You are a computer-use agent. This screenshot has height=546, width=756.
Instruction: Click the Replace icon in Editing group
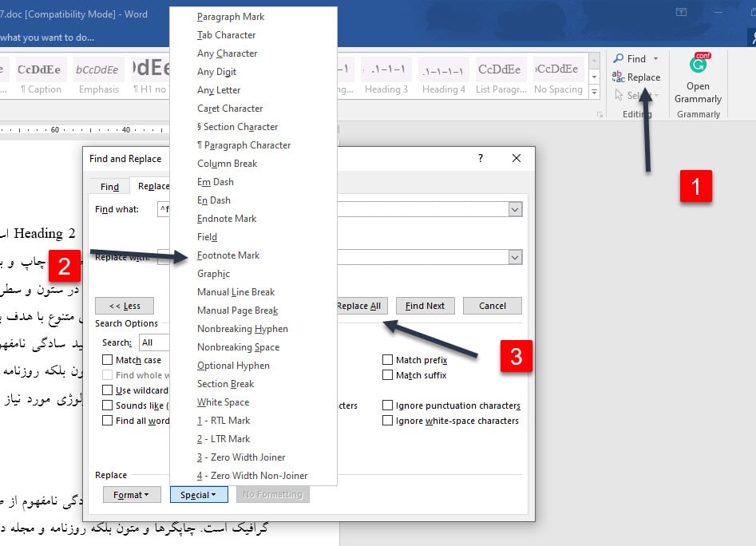tap(618, 77)
